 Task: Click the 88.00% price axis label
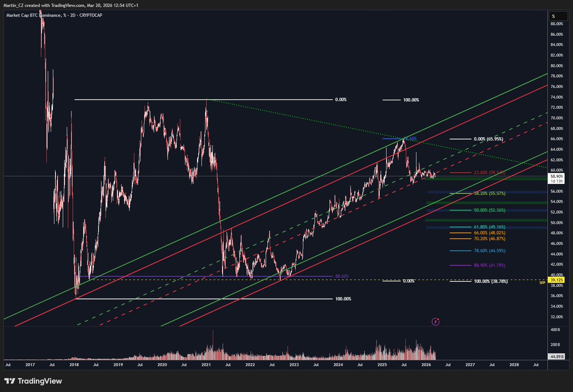[x=557, y=24]
